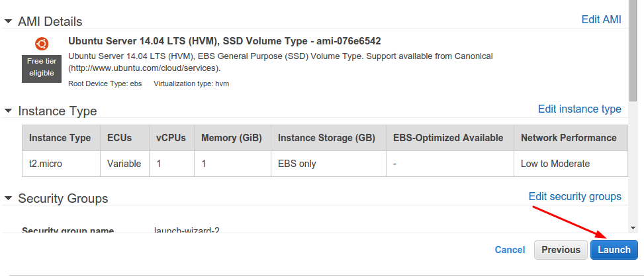Click the Ubuntu logo icon
Viewport: 644px width, 277px height.
(x=41, y=44)
